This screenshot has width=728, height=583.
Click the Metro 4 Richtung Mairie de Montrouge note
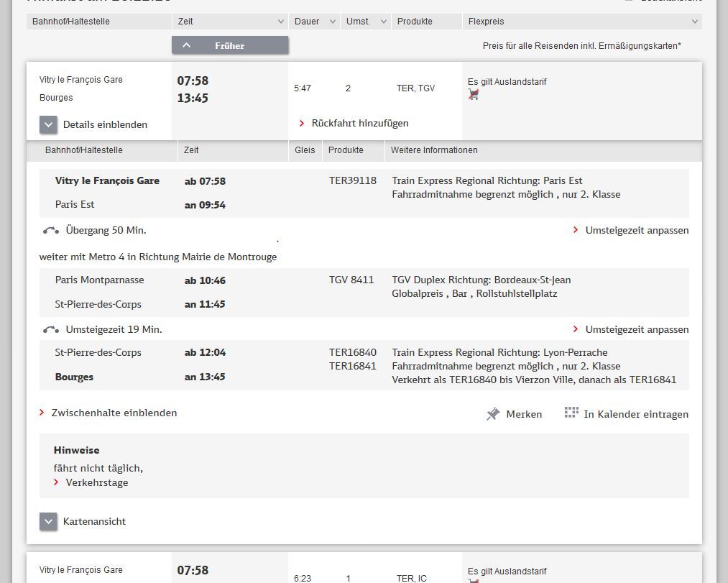(158, 257)
